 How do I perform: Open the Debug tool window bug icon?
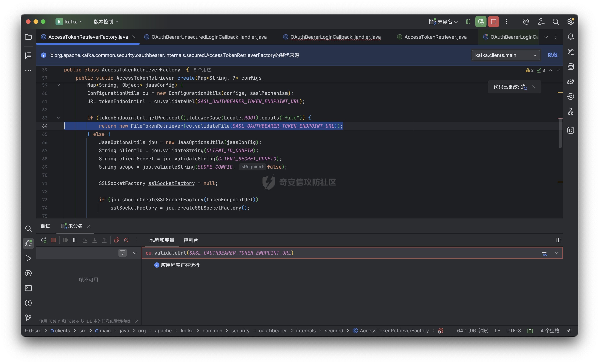click(28, 243)
